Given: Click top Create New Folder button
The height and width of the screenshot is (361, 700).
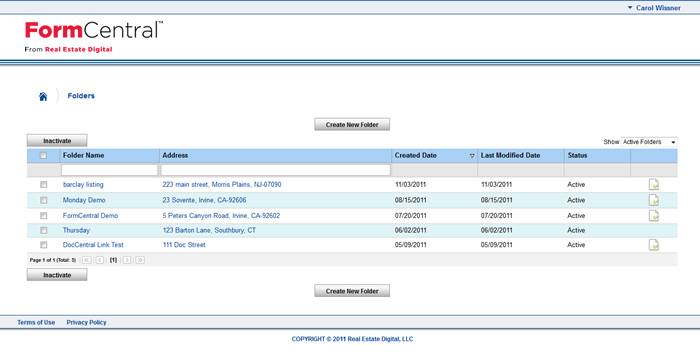Looking at the screenshot, I should 352,124.
